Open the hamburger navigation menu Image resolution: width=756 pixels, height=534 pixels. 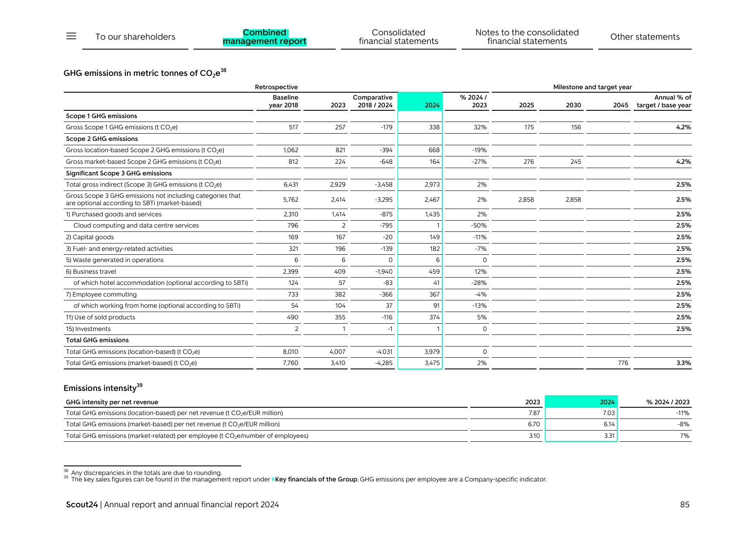[x=71, y=36]
